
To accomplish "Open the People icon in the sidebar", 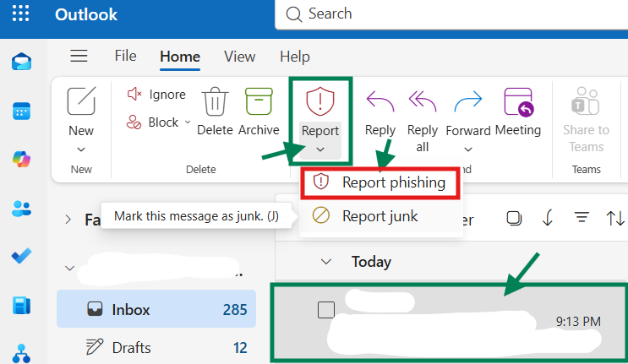I will 22,208.
